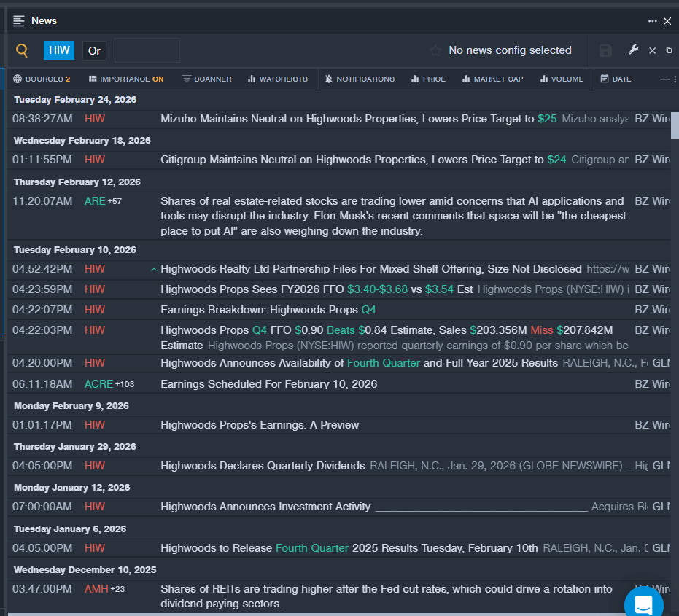The image size is (679, 616).
Task: Click the three-dot more options icon
Action: (652, 21)
